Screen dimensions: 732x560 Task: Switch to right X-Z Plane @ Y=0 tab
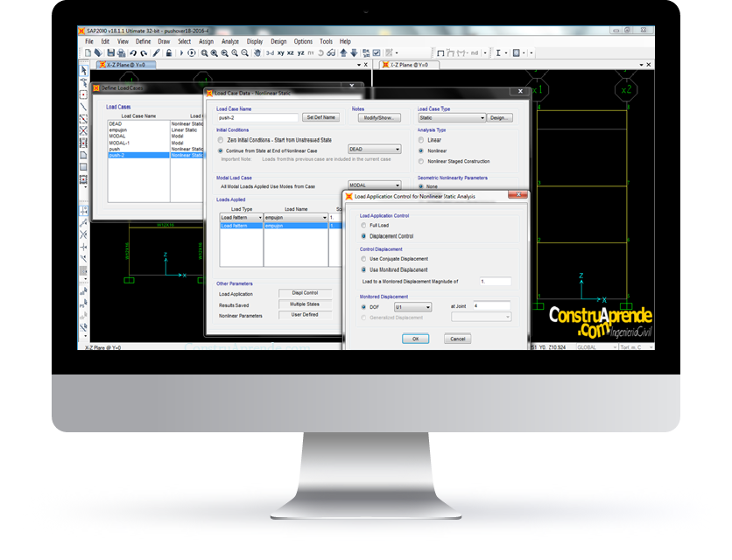409,65
